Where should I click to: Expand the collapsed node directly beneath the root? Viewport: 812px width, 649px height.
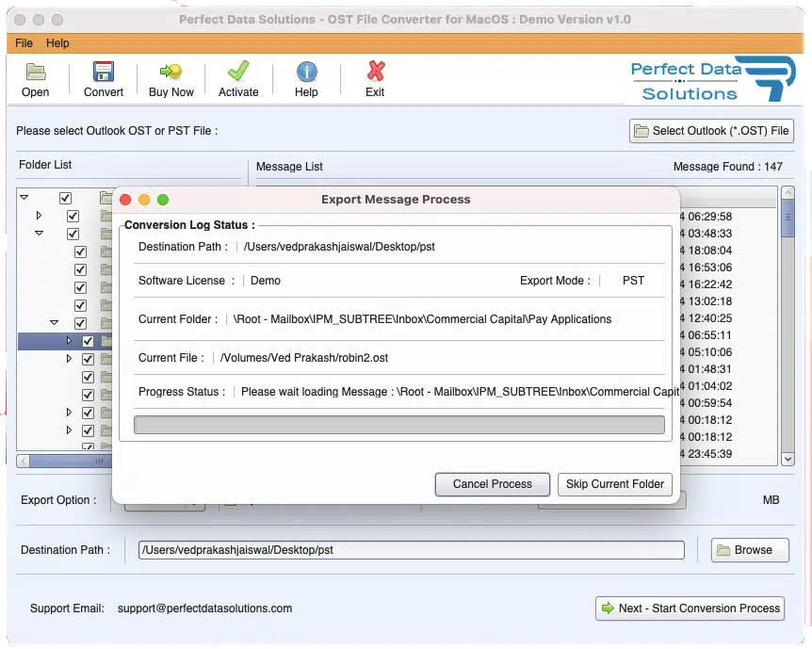coord(39,216)
